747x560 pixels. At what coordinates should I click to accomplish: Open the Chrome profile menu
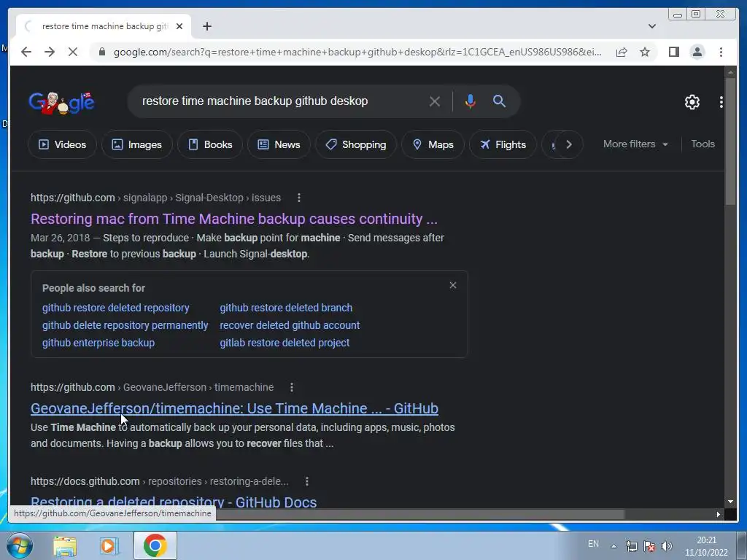coord(697,52)
